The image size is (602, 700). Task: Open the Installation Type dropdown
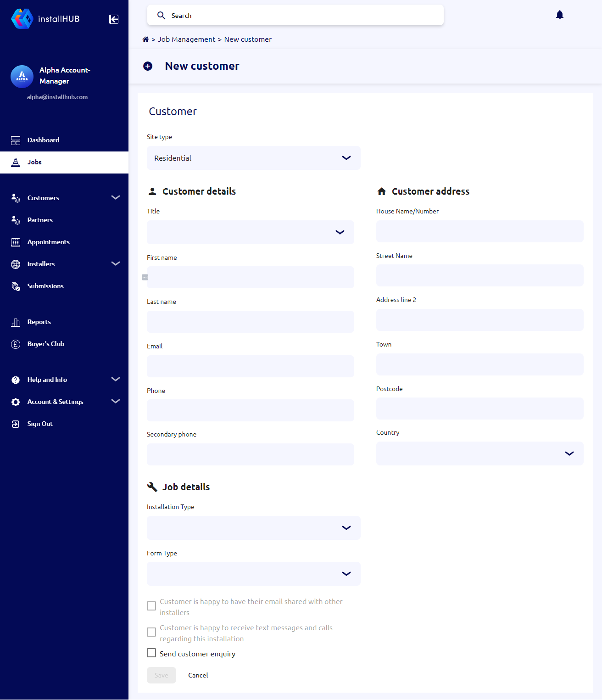coord(253,528)
